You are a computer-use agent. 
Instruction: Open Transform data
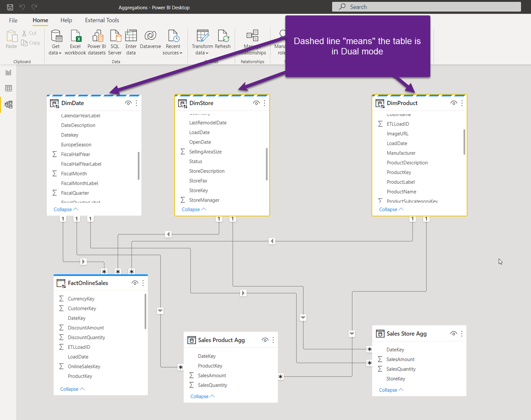tap(202, 41)
